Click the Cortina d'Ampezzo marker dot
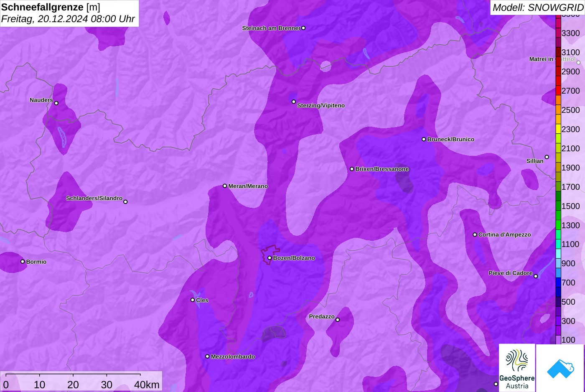 click(x=475, y=234)
